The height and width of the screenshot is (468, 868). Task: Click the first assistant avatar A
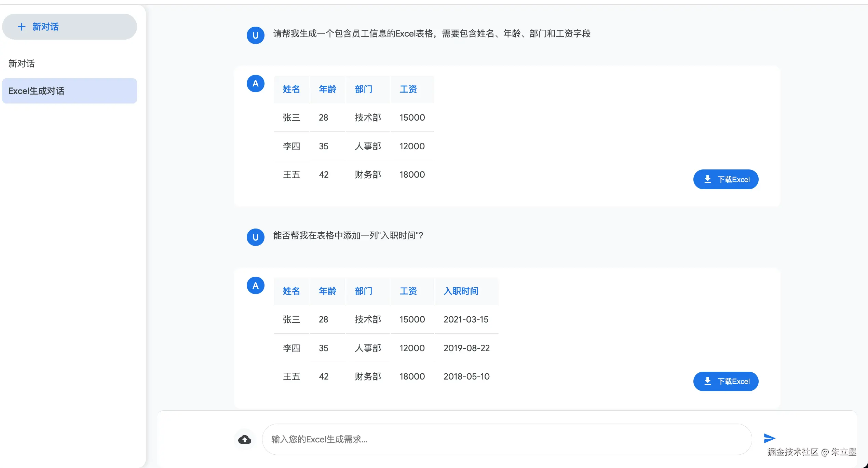[255, 84]
